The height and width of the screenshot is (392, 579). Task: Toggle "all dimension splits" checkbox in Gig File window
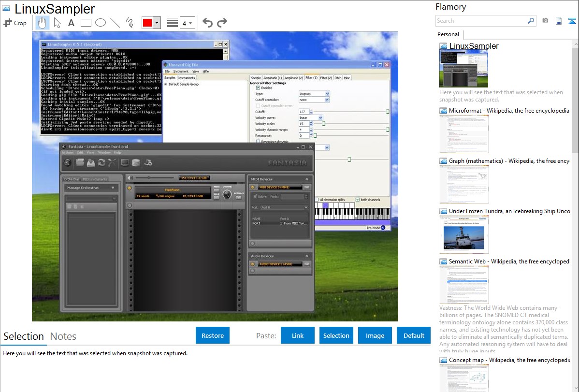(x=317, y=200)
